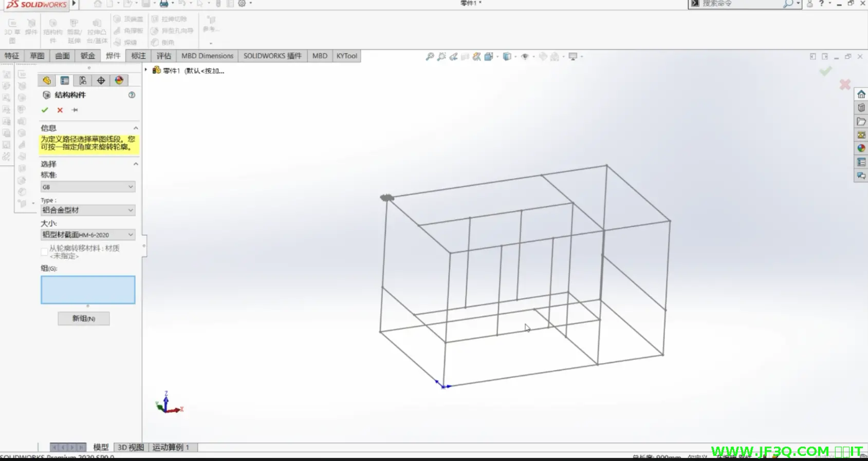Click the Zoom to Fit magnifier icon
This screenshot has height=461, width=868.
[430, 56]
